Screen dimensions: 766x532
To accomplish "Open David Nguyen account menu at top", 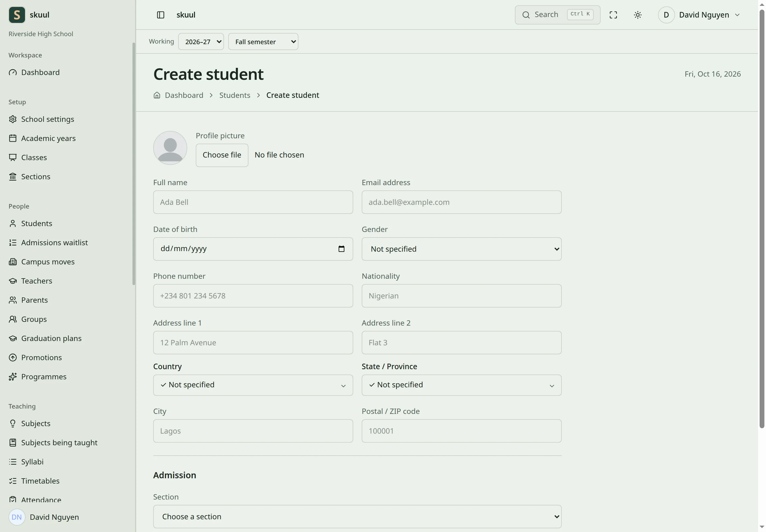I will (x=699, y=15).
